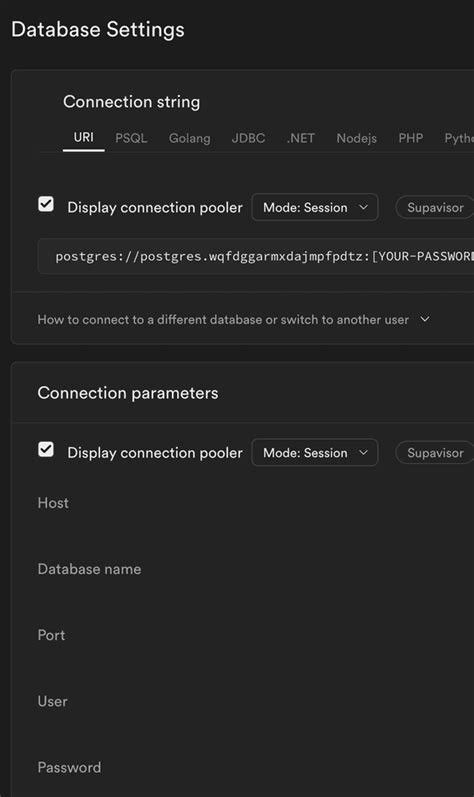Open the PHP tab
The height and width of the screenshot is (797, 474).
(x=410, y=138)
